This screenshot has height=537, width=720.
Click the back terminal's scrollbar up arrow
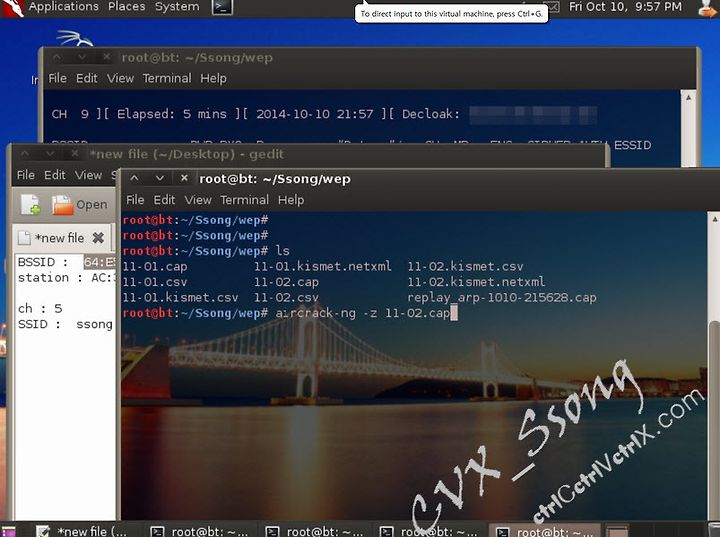click(688, 97)
